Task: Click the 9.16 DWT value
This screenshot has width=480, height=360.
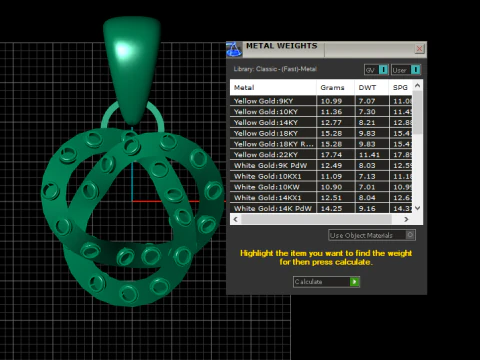Action: (367, 208)
